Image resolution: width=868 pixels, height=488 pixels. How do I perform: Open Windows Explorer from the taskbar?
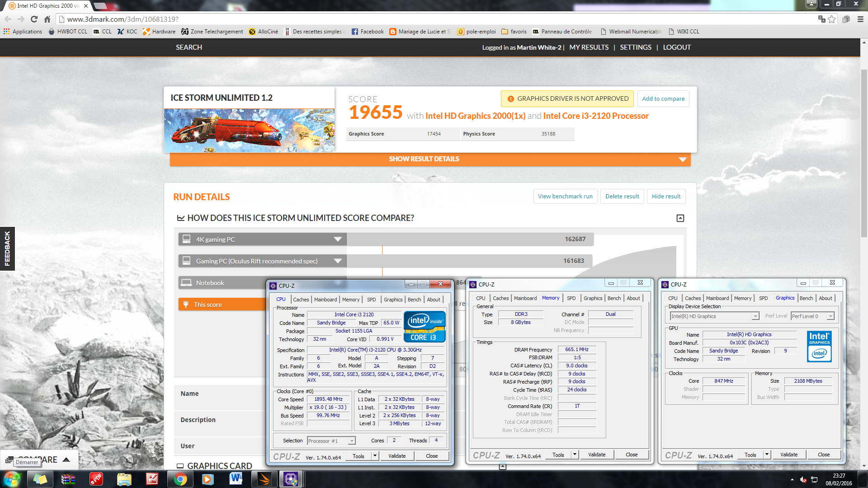pos(124,479)
